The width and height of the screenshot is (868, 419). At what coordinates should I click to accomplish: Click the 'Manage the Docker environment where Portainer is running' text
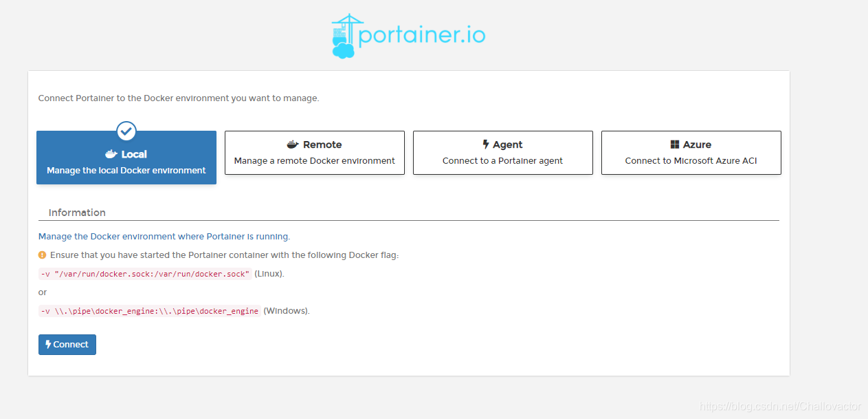[164, 236]
